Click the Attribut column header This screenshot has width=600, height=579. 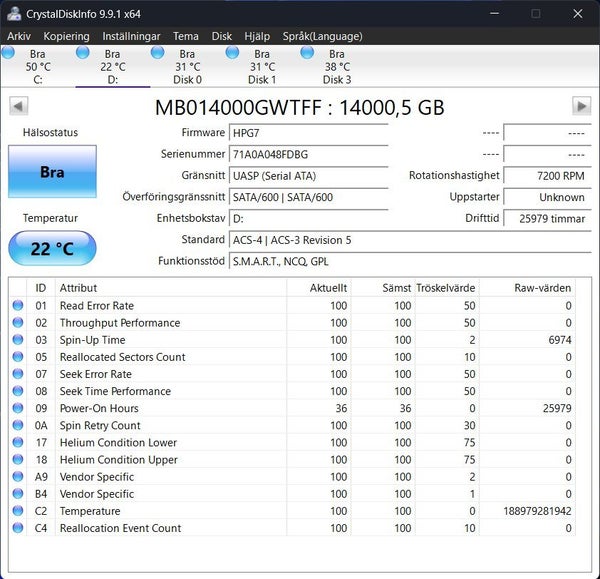171,288
